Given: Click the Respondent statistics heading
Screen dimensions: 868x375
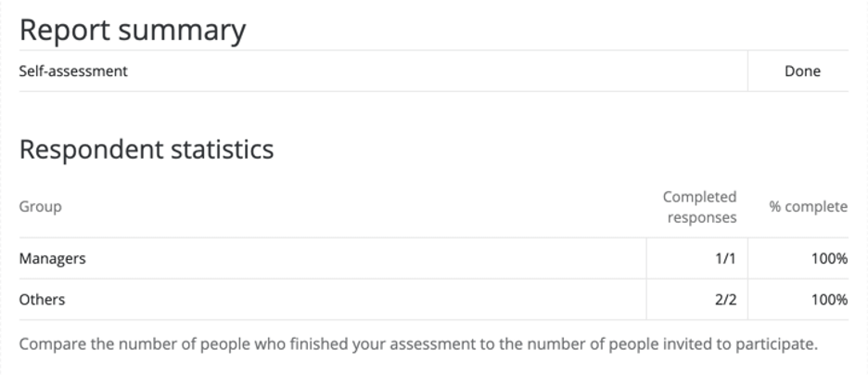Looking at the screenshot, I should [x=147, y=149].
